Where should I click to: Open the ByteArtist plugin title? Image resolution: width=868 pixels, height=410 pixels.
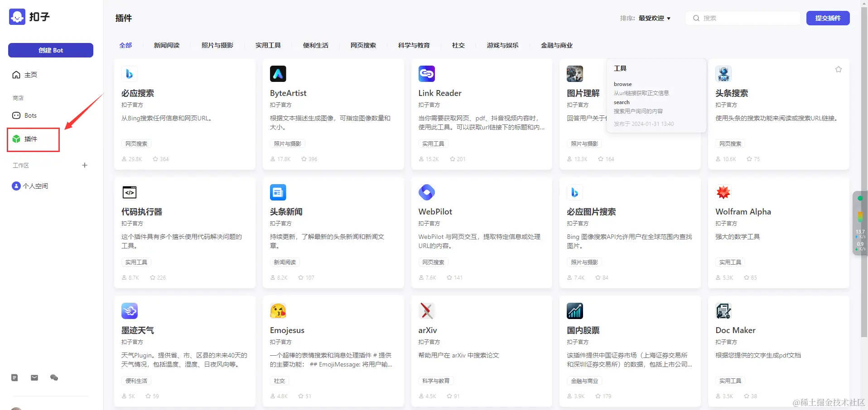(x=288, y=93)
